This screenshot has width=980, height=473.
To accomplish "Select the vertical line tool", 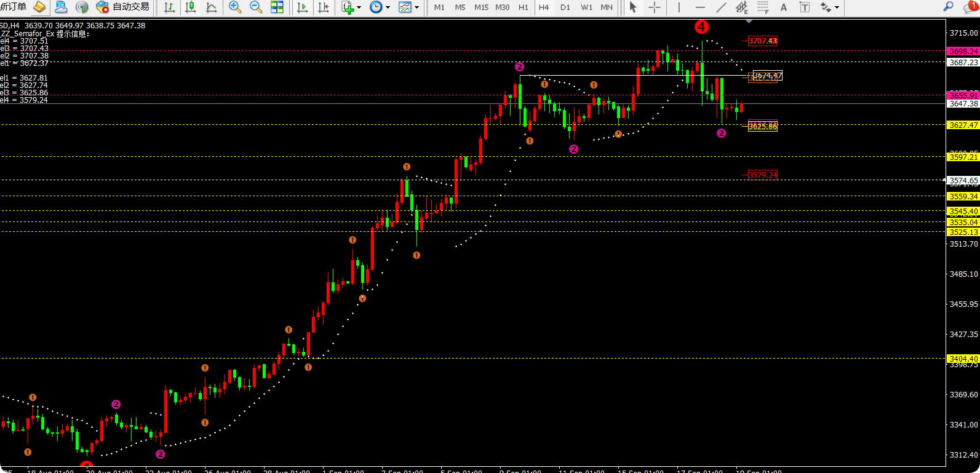I will [679, 7].
